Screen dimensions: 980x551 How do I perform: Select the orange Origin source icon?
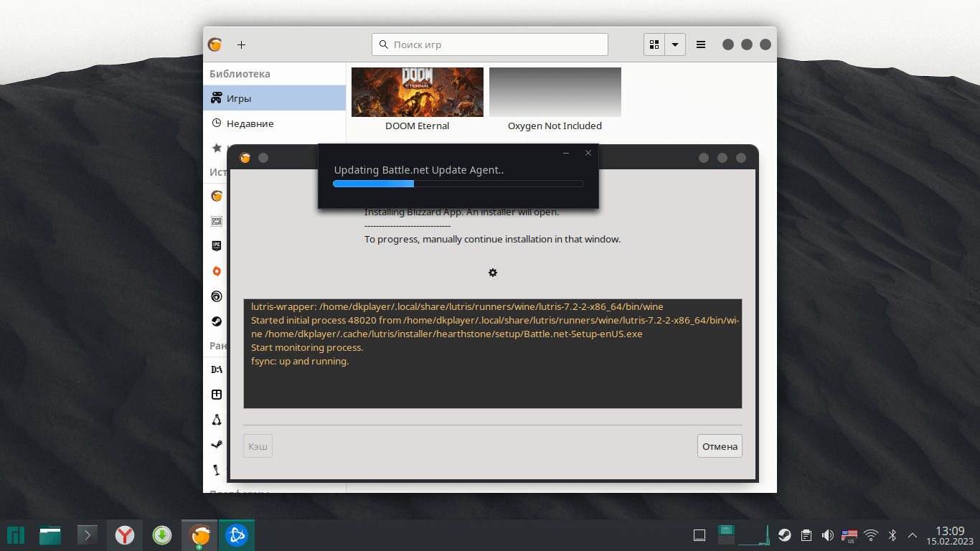(216, 271)
